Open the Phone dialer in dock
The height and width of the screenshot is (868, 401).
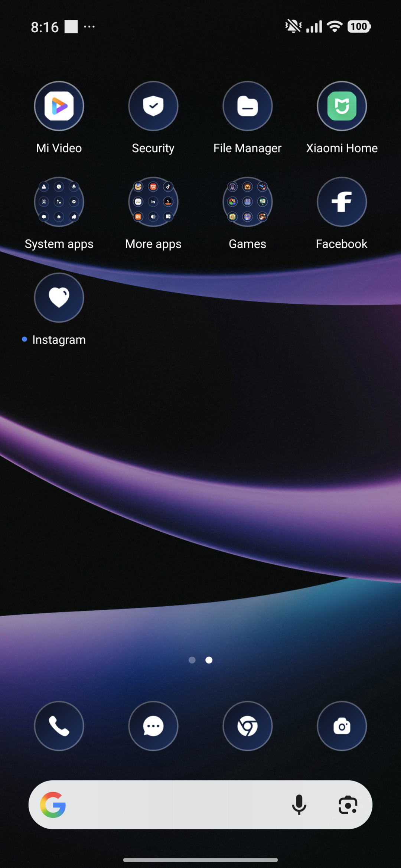tap(59, 726)
